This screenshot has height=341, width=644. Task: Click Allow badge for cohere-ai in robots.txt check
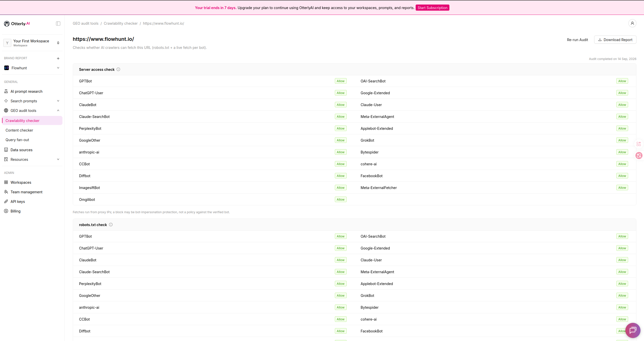[x=622, y=319]
